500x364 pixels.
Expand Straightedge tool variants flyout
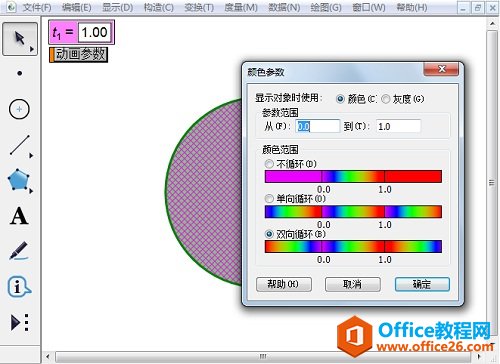coord(31,155)
